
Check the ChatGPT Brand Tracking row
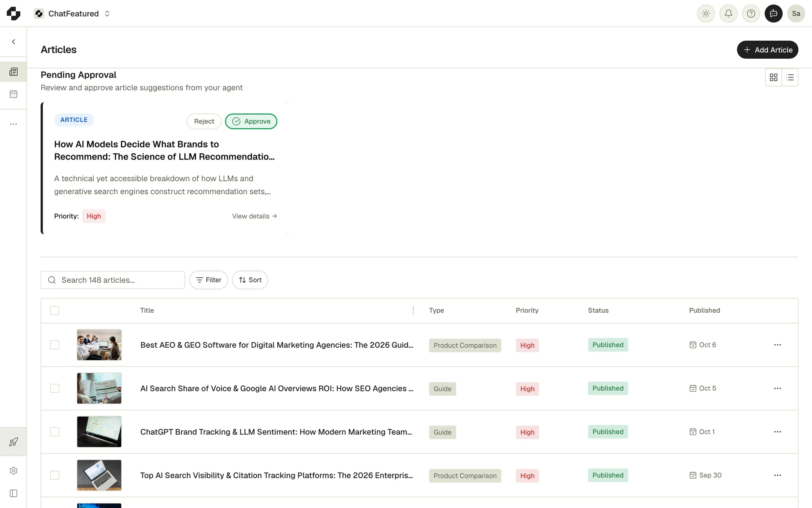tap(55, 432)
